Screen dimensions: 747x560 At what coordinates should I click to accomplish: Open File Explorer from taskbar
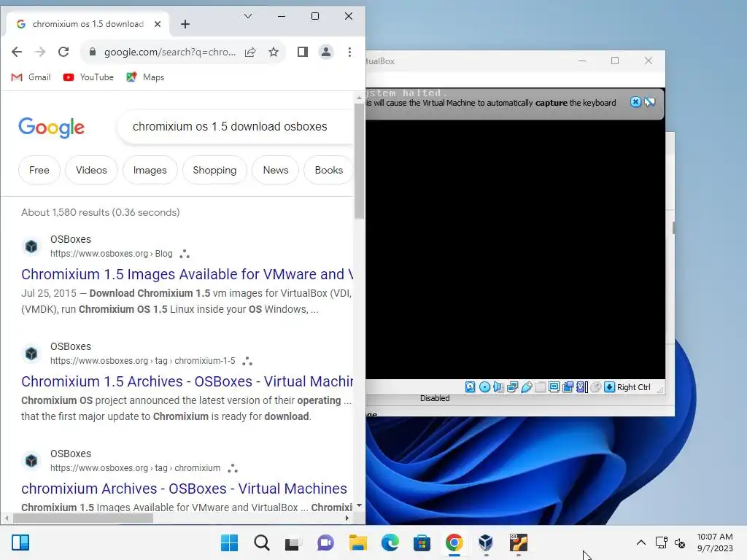pyautogui.click(x=357, y=542)
